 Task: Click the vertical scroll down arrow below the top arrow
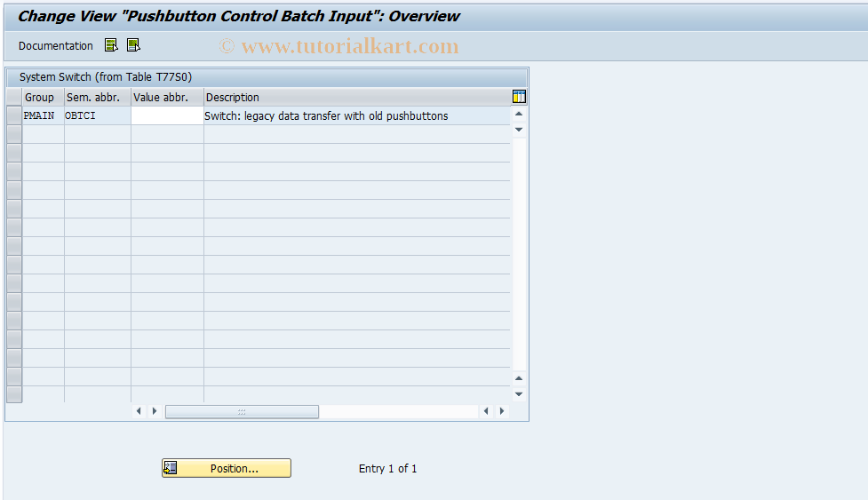point(519,130)
